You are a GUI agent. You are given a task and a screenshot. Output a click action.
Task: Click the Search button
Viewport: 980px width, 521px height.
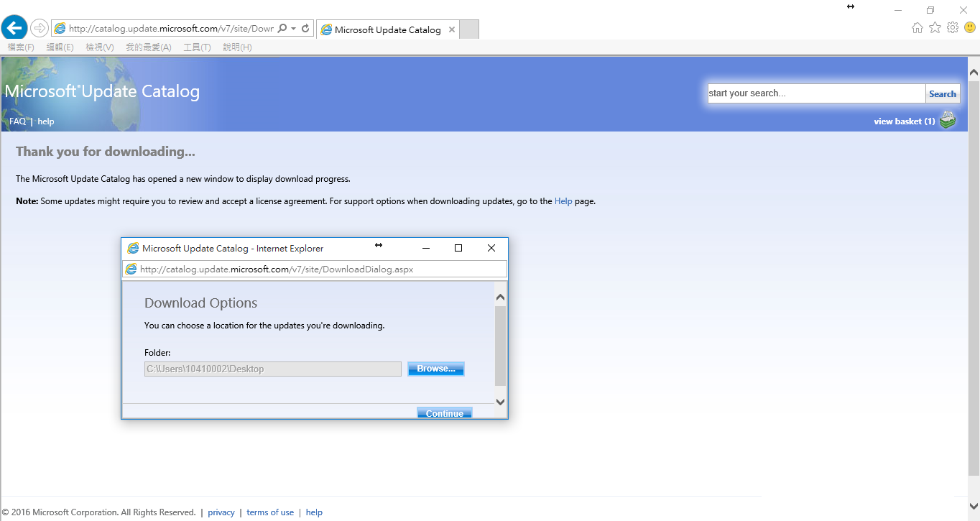(x=942, y=93)
